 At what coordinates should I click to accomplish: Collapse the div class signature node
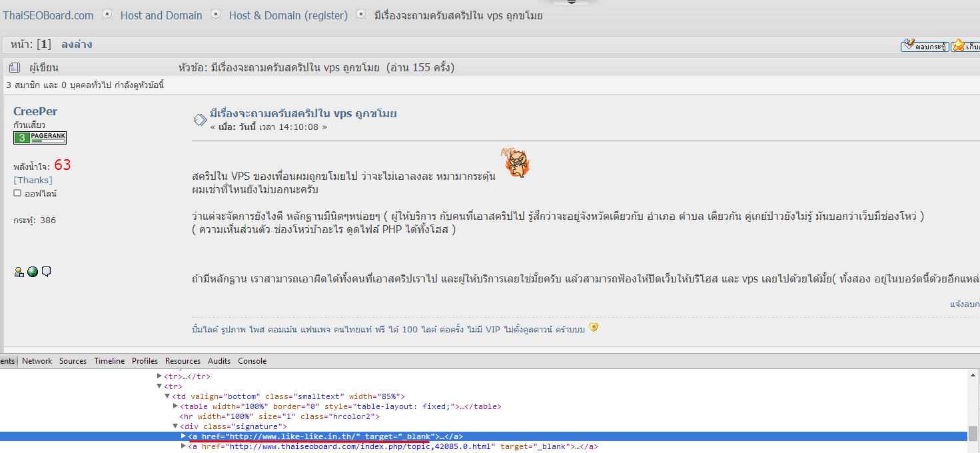pyautogui.click(x=175, y=426)
